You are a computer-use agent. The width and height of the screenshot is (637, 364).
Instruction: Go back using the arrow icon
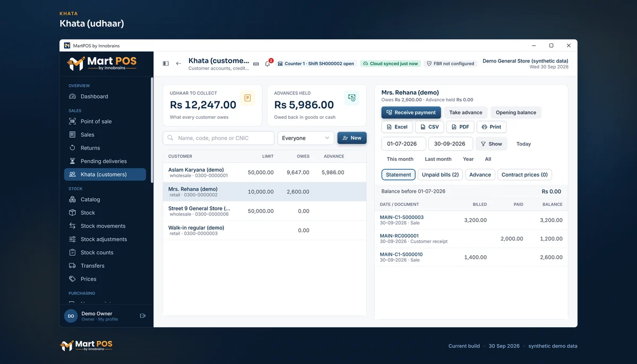click(178, 64)
